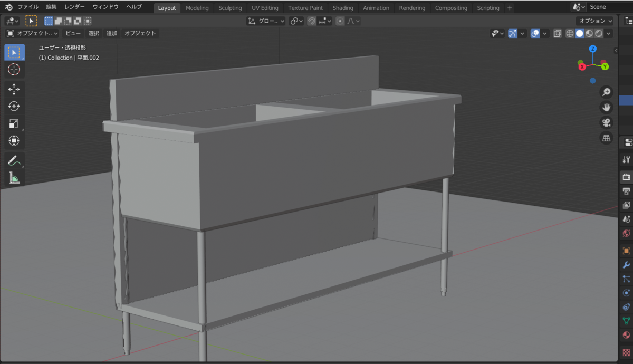Set selection mode to Subtract
Screen dimensions: 633x364
[x=68, y=21]
